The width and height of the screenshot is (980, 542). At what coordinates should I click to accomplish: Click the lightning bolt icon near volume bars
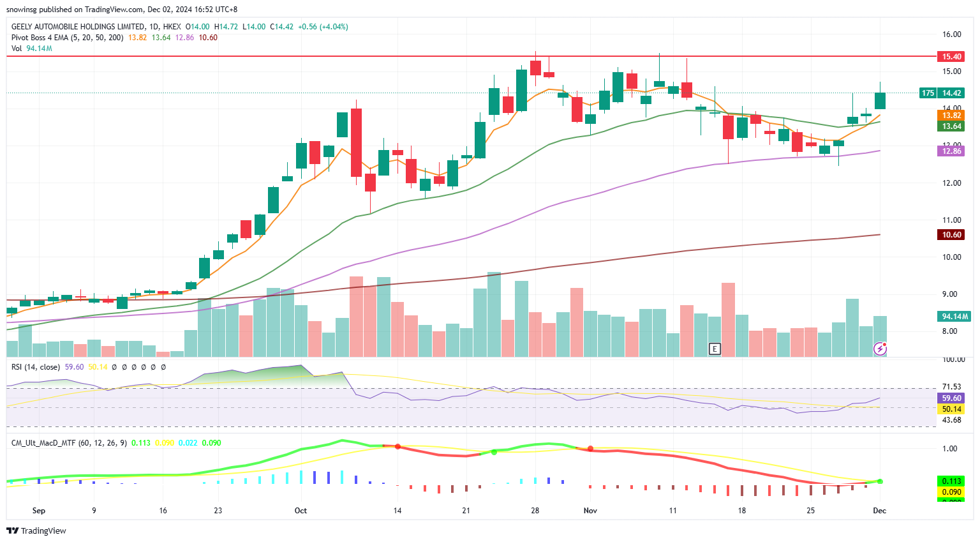coord(880,349)
